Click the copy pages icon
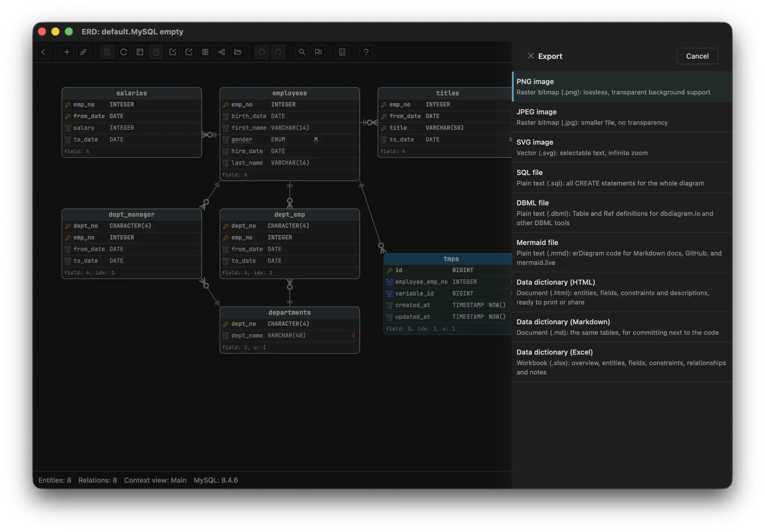765x532 pixels. tap(156, 52)
